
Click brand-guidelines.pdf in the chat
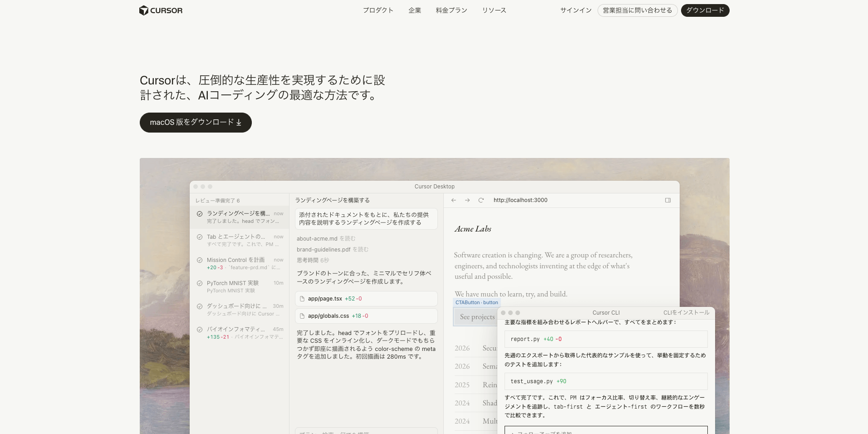tap(324, 250)
